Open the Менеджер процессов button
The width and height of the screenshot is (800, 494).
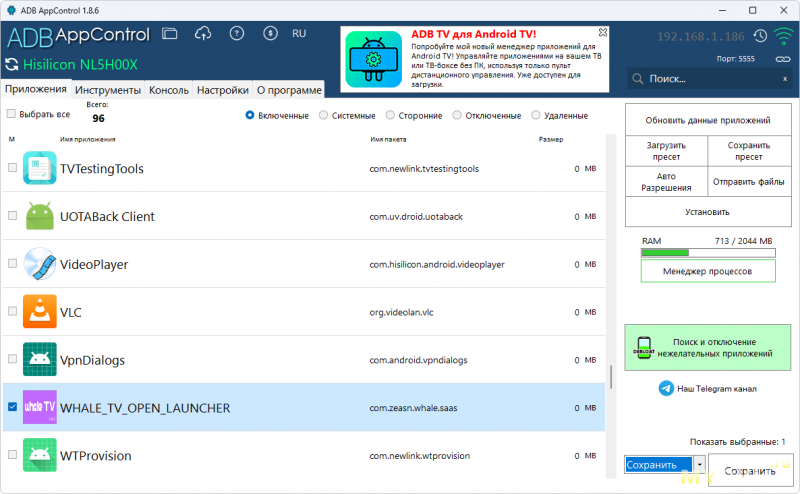coord(708,271)
